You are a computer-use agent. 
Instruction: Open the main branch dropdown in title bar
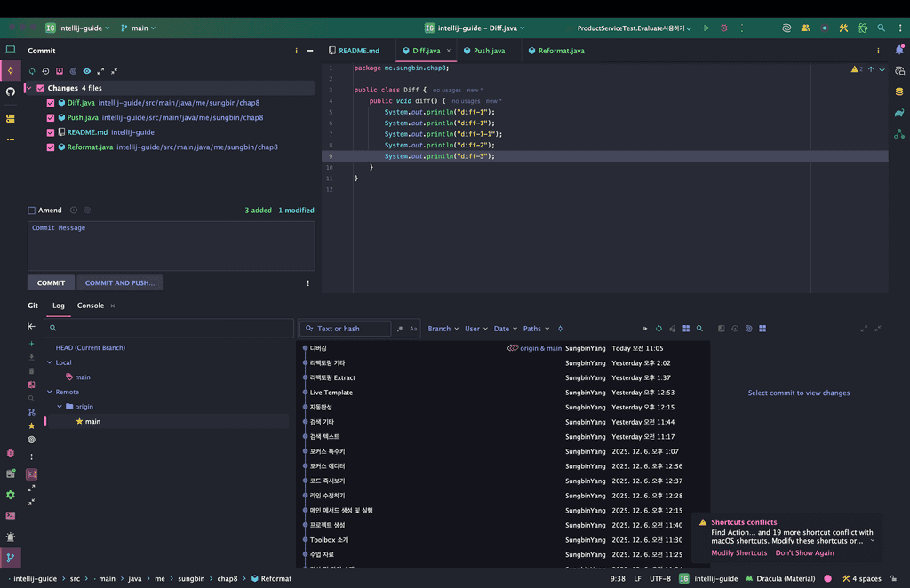(x=138, y=28)
